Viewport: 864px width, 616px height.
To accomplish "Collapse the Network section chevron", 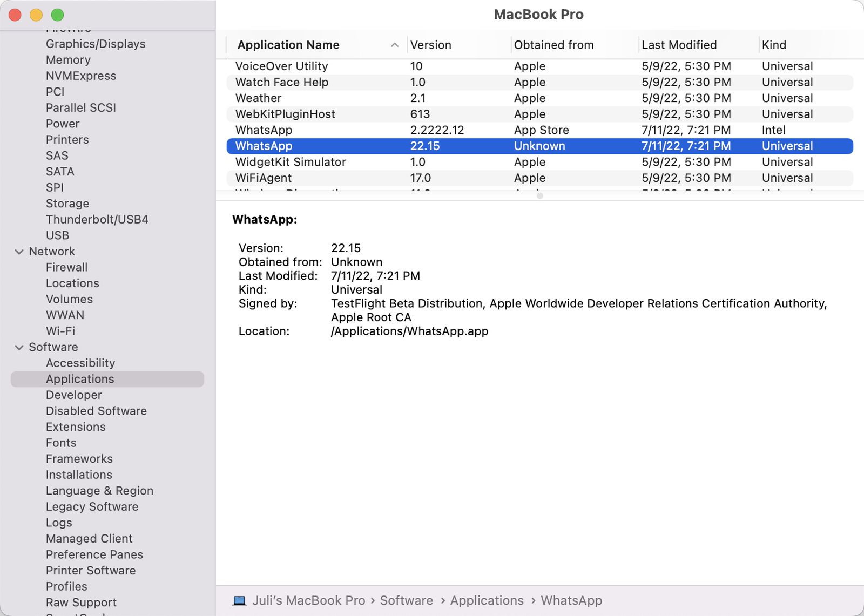I will pyautogui.click(x=19, y=252).
